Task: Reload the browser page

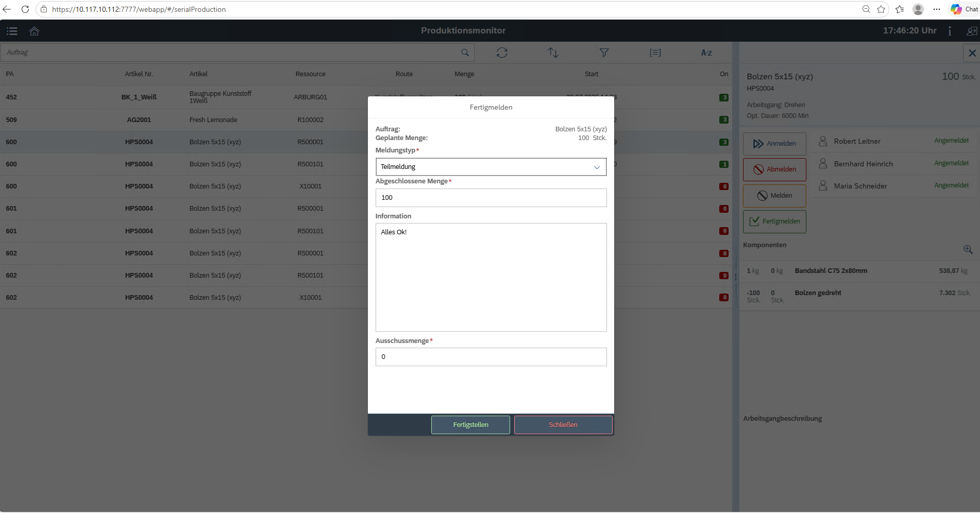Action: 25,9
